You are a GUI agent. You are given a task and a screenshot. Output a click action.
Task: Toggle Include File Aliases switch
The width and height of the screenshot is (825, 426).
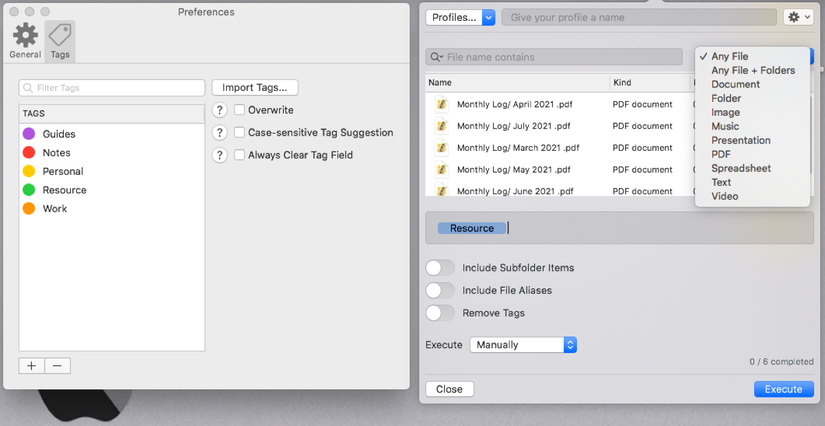pyautogui.click(x=440, y=290)
